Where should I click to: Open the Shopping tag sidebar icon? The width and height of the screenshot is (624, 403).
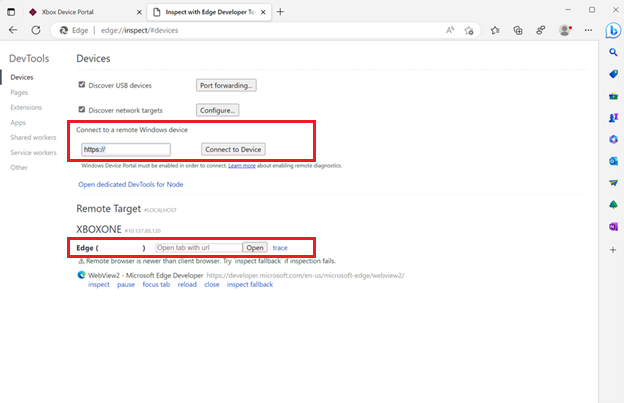[613, 74]
